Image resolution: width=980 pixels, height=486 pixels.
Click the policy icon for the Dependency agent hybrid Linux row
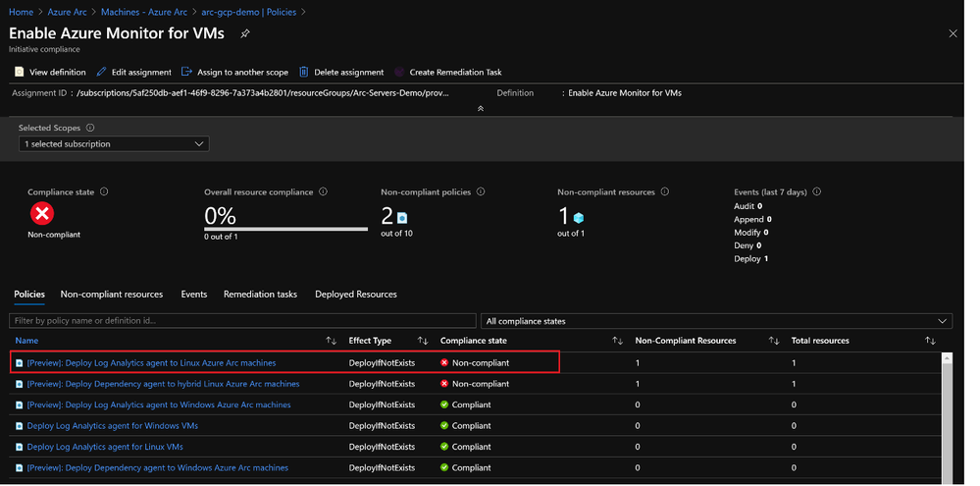[x=20, y=384]
